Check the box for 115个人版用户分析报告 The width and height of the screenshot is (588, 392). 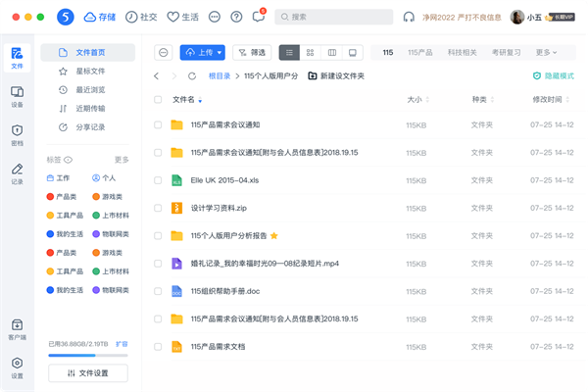pyautogui.click(x=158, y=236)
